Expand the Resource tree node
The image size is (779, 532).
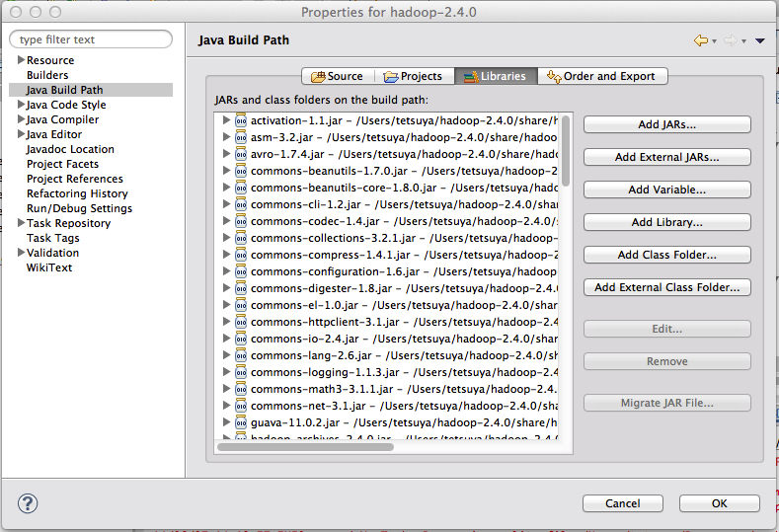pyautogui.click(x=21, y=59)
